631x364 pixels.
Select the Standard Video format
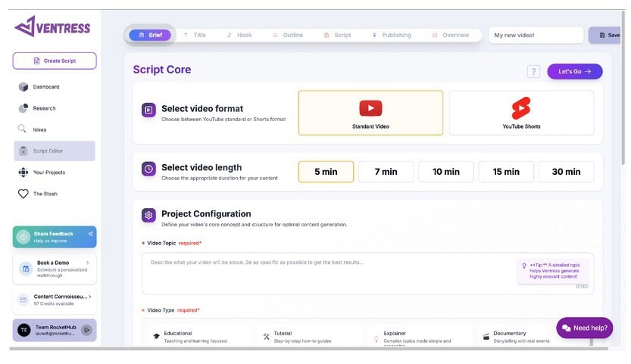pyautogui.click(x=370, y=113)
